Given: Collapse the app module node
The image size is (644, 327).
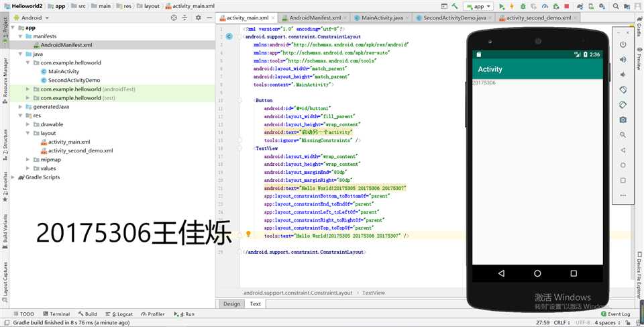Looking at the screenshot, I should [13, 28].
